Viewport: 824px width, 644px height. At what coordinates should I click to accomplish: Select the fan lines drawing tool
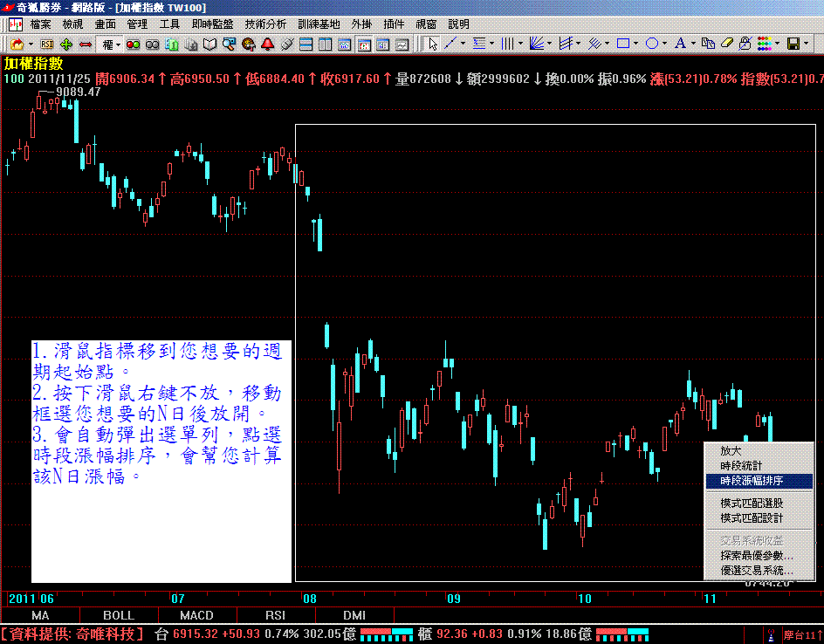pyautogui.click(x=537, y=44)
